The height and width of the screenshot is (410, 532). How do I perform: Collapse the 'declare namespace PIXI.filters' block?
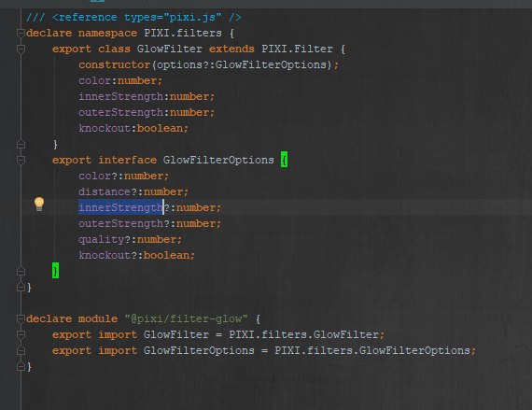coord(21,33)
